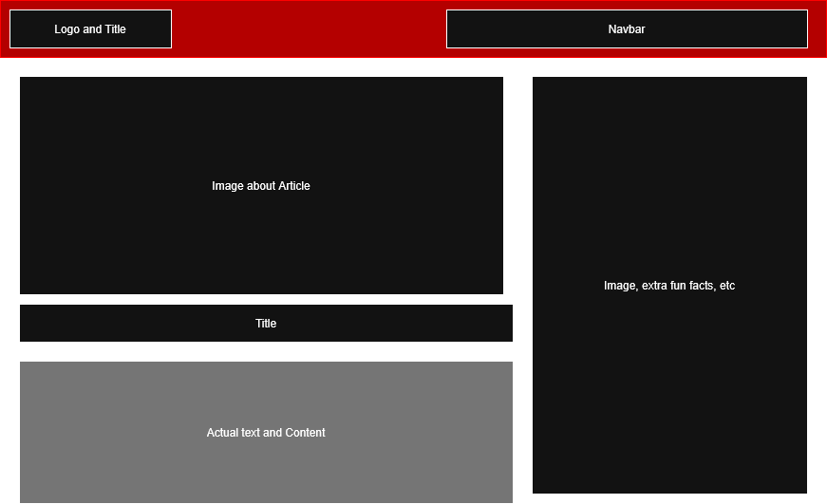Click the "Image about Article" caption text
The image size is (827, 504).
pos(261,186)
